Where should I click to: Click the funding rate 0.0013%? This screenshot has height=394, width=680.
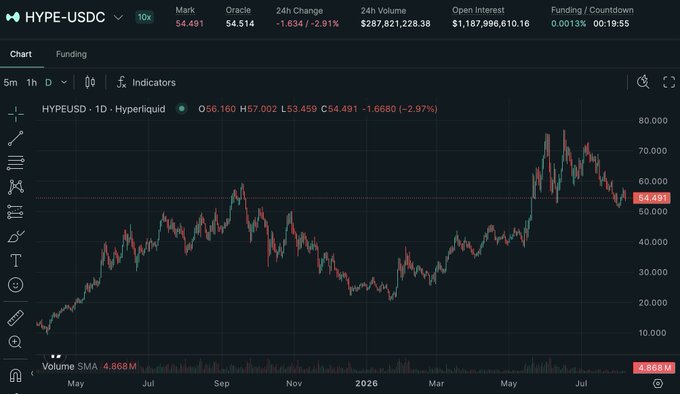[569, 24]
